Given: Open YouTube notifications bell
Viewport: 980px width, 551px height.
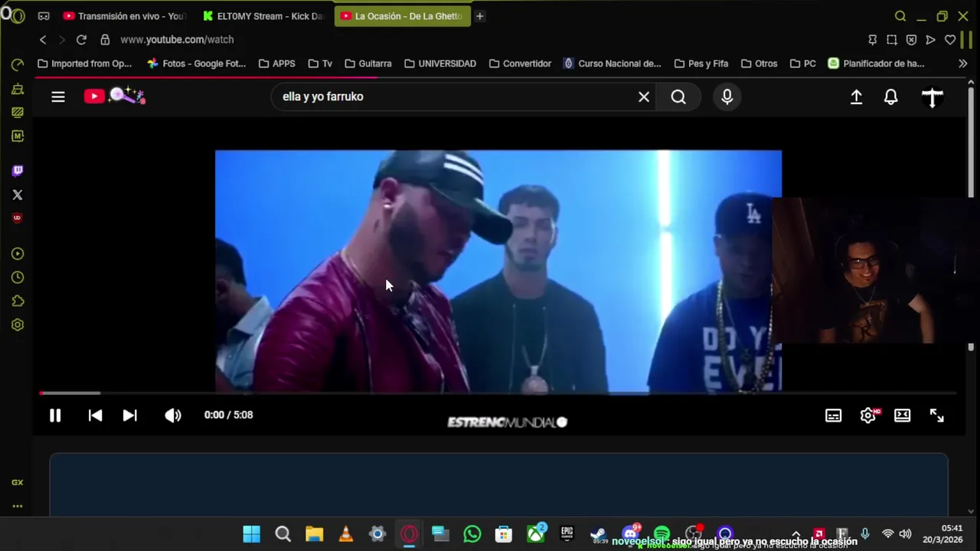Looking at the screenshot, I should [890, 96].
